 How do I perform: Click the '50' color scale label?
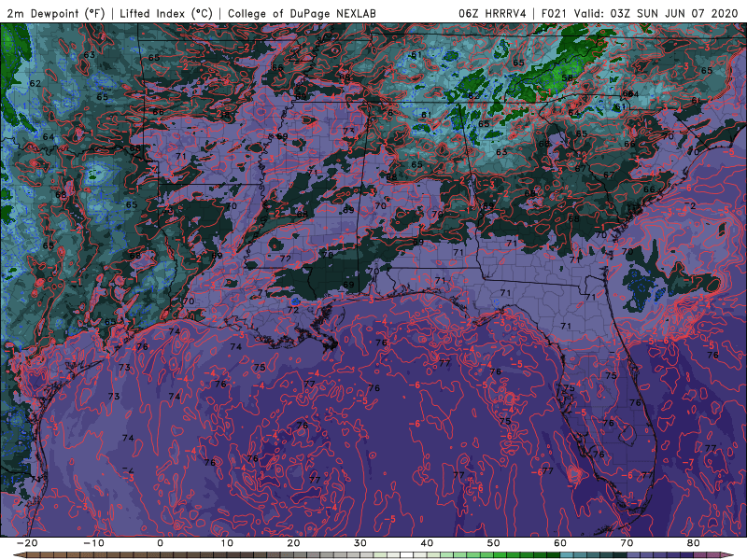[494, 543]
